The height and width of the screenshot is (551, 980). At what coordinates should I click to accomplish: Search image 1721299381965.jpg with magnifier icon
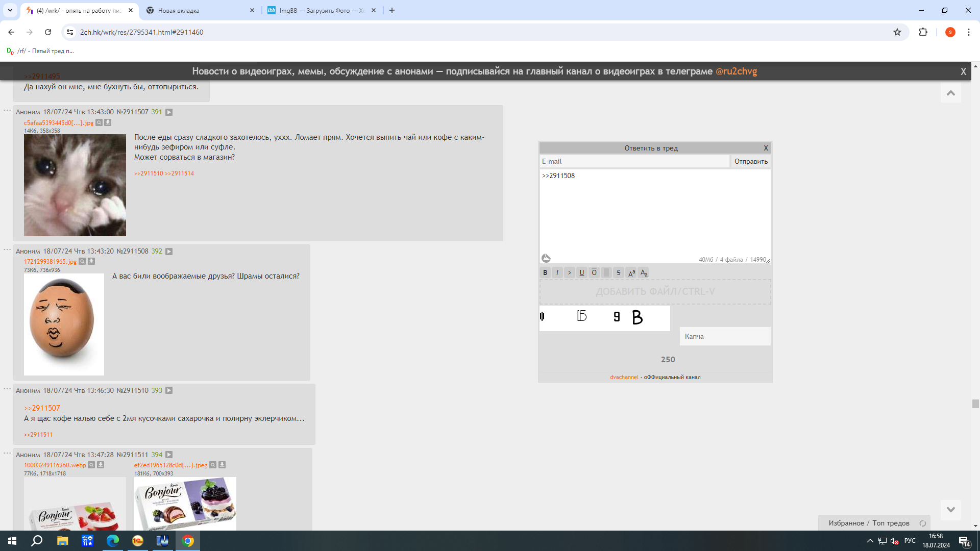(82, 262)
